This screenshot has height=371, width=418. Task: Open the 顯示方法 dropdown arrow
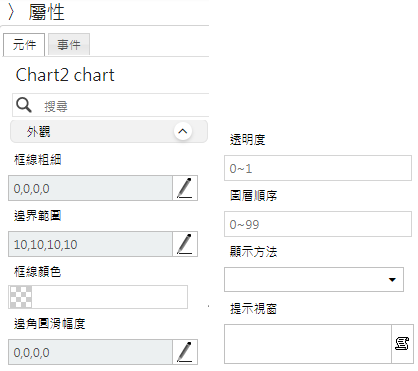(392, 280)
